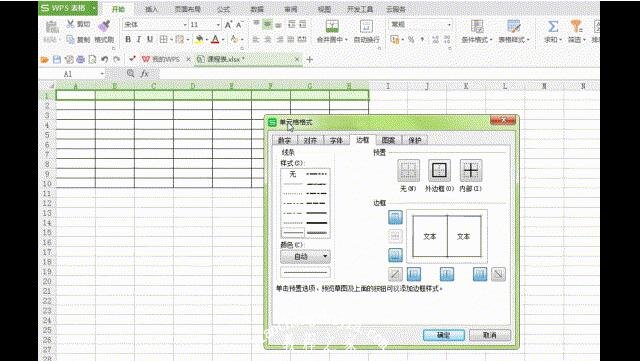Open the 云服务 ribbon tab

(396, 9)
